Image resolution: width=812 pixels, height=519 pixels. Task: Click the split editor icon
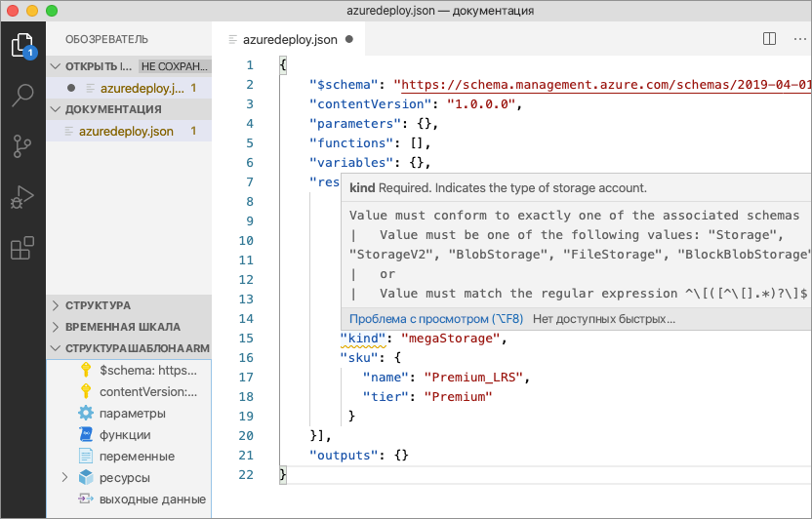pos(769,39)
